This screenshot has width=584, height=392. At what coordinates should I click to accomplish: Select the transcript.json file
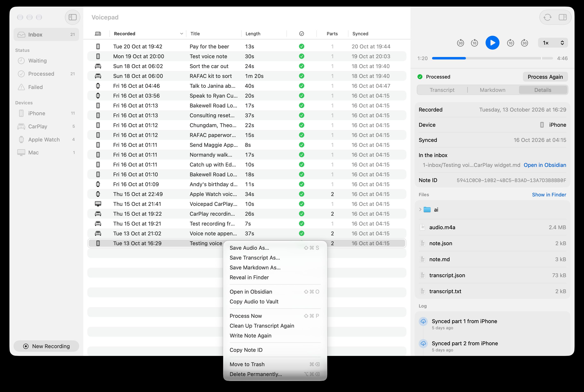pos(492,275)
